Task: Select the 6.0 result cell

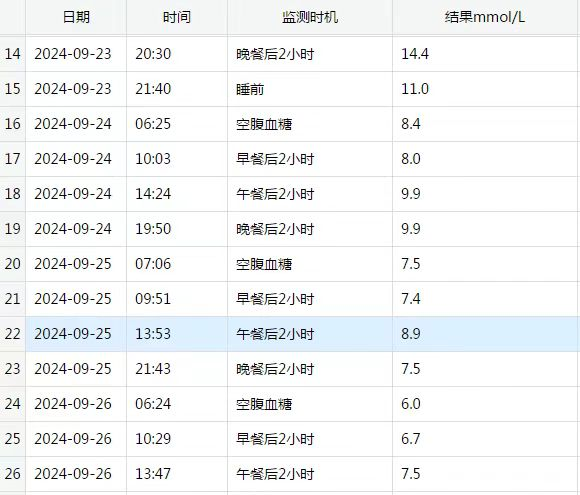Action: (x=486, y=404)
